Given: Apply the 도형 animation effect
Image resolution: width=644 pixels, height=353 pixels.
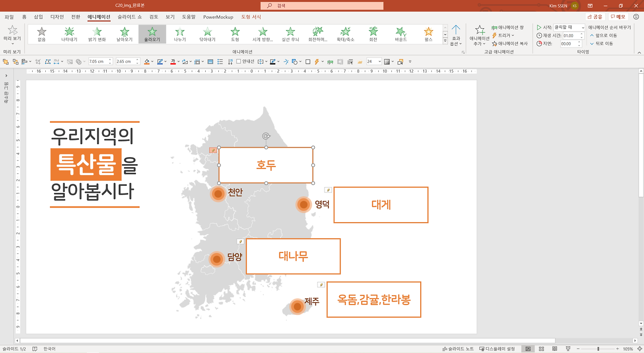Looking at the screenshot, I should [235, 34].
